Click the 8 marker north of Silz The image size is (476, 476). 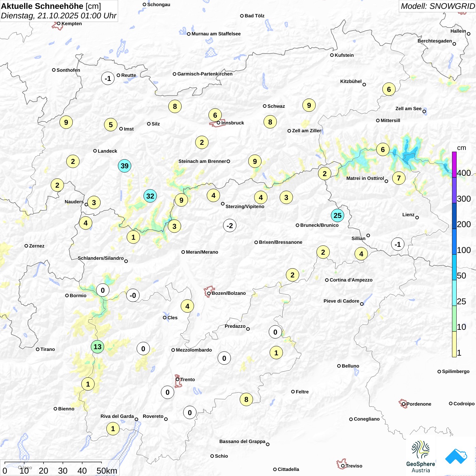pos(175,106)
